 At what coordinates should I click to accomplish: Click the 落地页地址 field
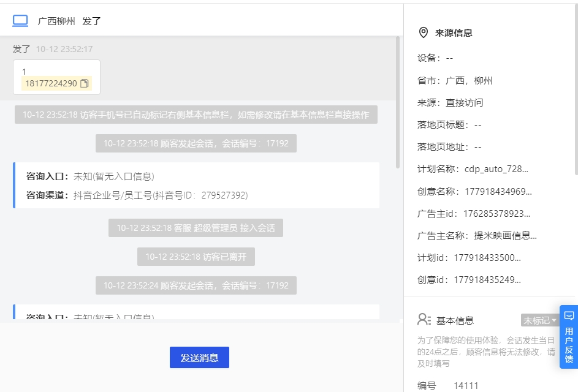tap(449, 147)
